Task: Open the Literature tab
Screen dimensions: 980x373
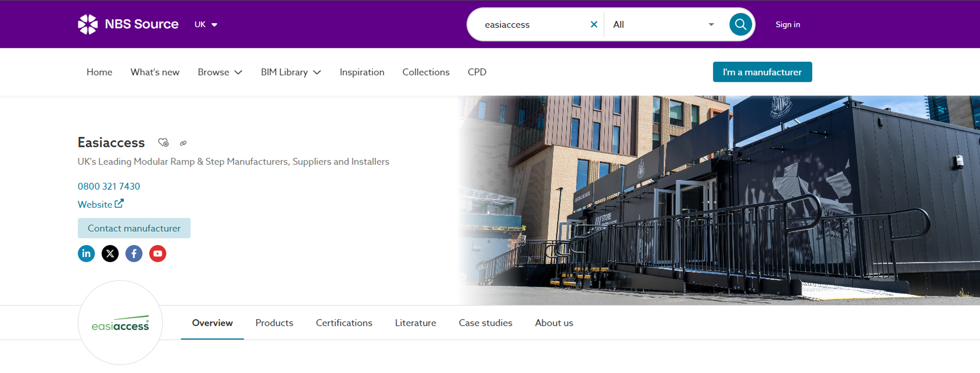Action: pos(415,323)
